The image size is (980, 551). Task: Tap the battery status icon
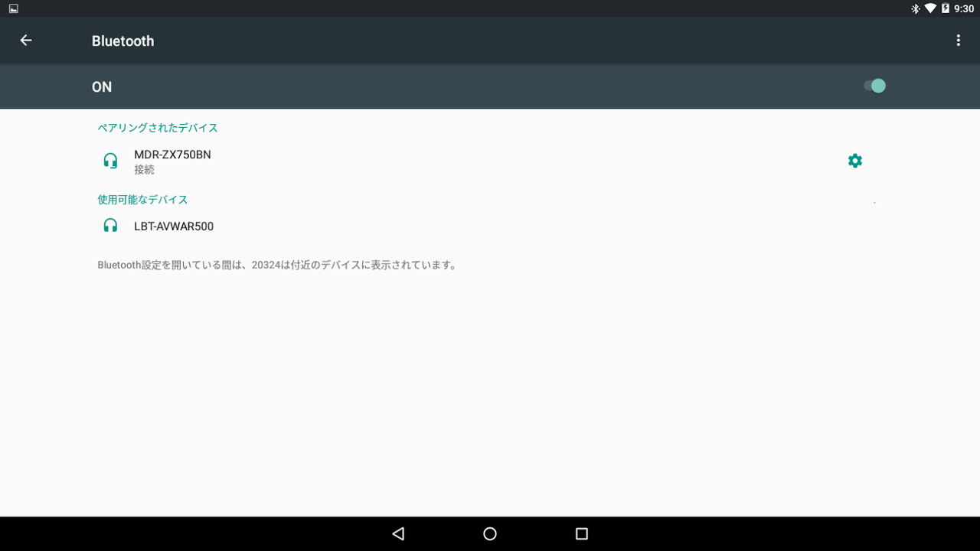pyautogui.click(x=946, y=8)
